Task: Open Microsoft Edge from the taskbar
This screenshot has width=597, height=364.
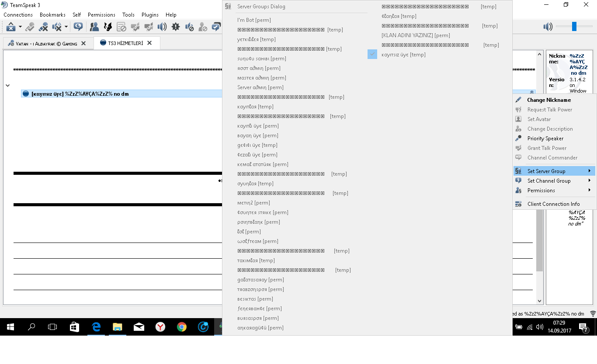Action: pyautogui.click(x=96, y=327)
